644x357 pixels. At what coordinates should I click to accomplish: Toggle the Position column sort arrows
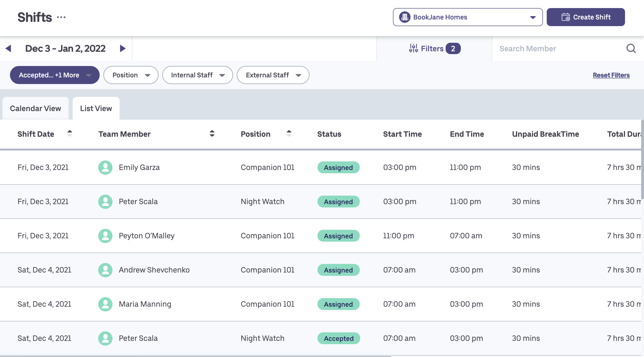point(289,133)
